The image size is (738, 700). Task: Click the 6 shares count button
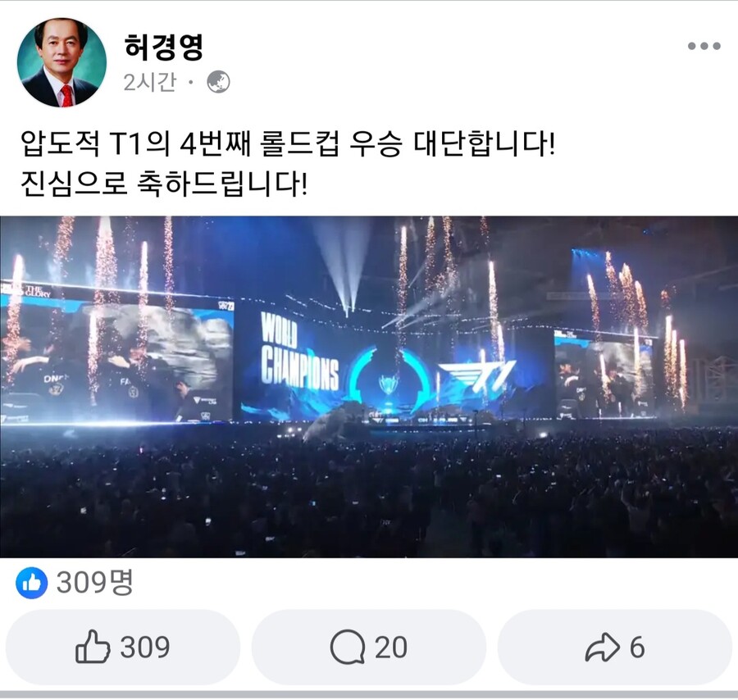coord(615,648)
